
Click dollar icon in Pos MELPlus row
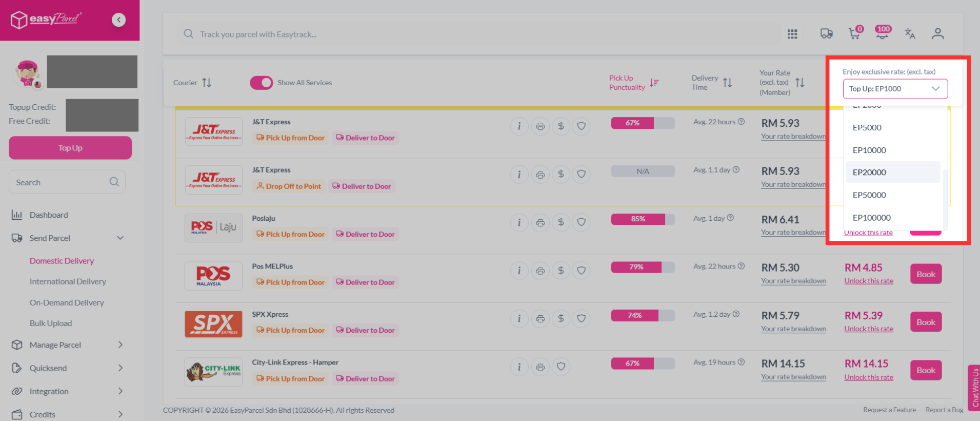(x=561, y=271)
